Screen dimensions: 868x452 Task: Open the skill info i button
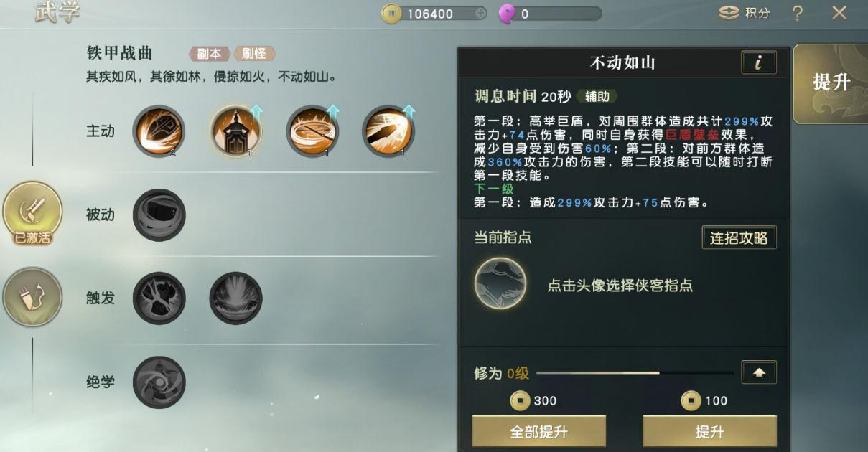coord(758,63)
